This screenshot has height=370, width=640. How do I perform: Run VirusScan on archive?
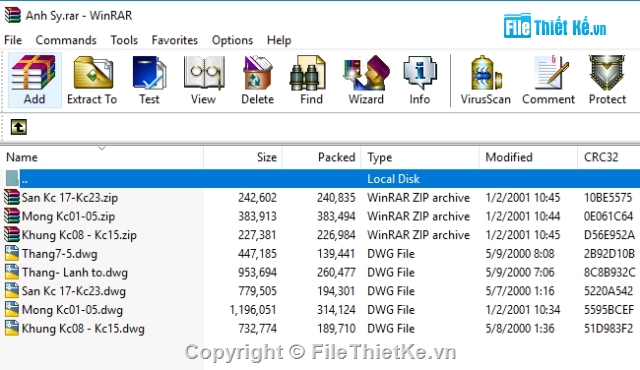pyautogui.click(x=486, y=80)
